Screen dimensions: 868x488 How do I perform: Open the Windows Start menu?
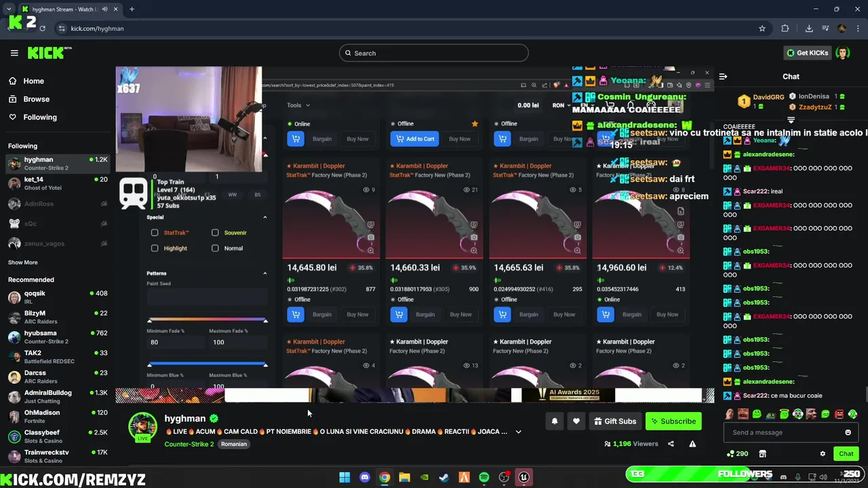344,477
